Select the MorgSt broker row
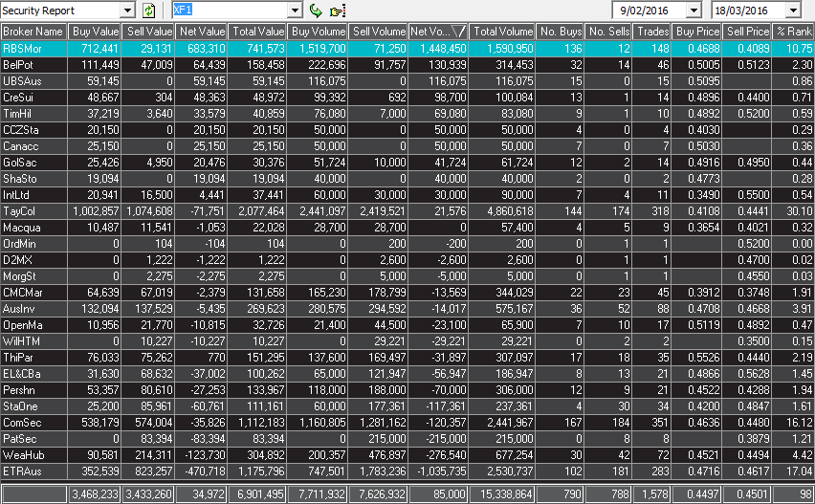Image resolution: width=815 pixels, height=504 pixels. point(407,276)
